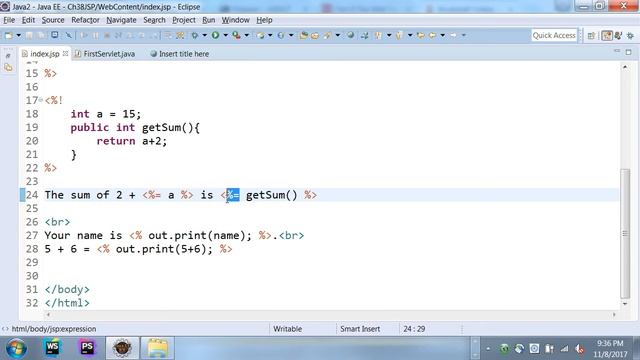The width and height of the screenshot is (640, 360).
Task: Open the Project menu
Action: [x=184, y=20]
